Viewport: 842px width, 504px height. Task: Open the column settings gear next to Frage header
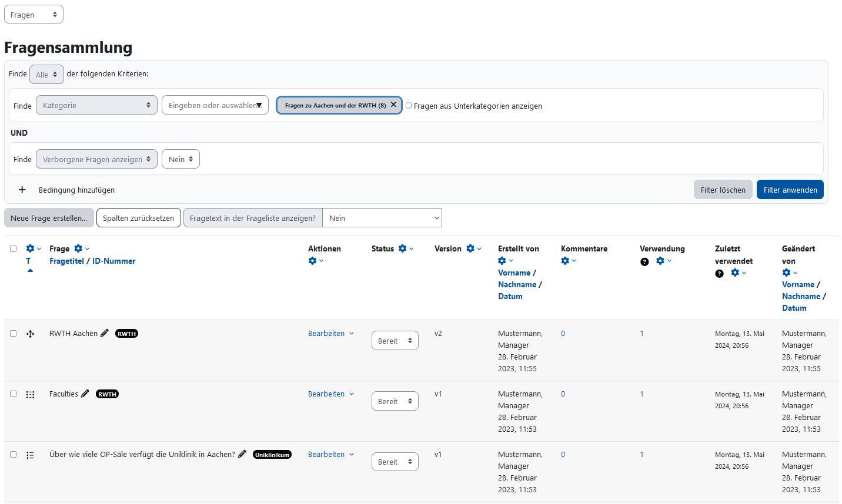79,248
